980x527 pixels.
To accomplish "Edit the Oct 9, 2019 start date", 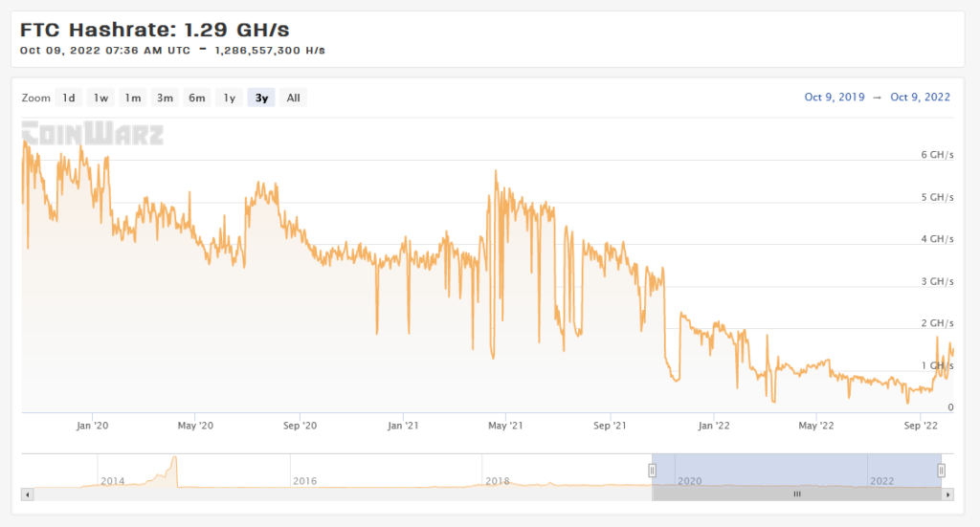I will pyautogui.click(x=835, y=97).
